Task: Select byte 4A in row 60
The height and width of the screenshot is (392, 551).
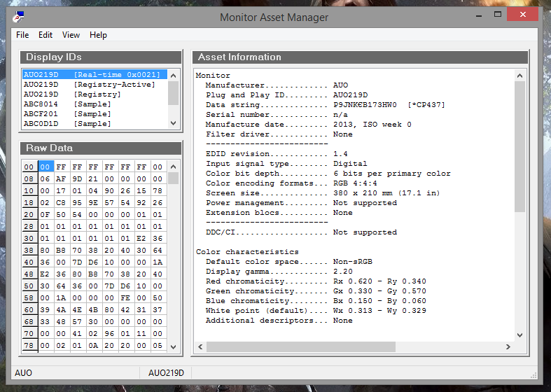Action: (61, 310)
